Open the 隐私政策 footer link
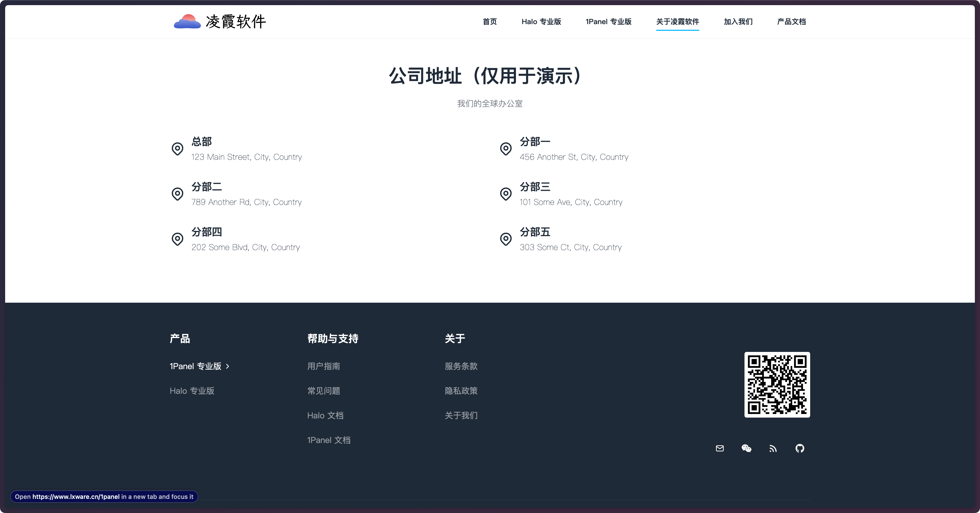 tap(461, 391)
